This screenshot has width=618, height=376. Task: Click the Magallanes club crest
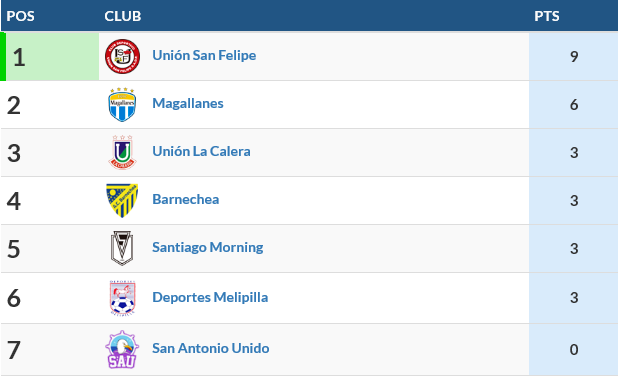pyautogui.click(x=123, y=104)
